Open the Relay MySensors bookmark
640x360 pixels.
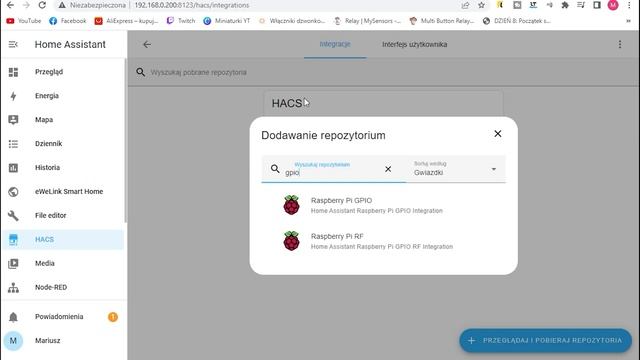[x=367, y=21]
